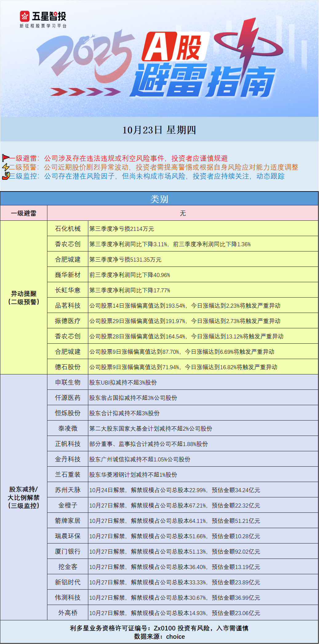
Task: Click 10月24日解禁 description for 苏州天脉
Action: pos(175,490)
